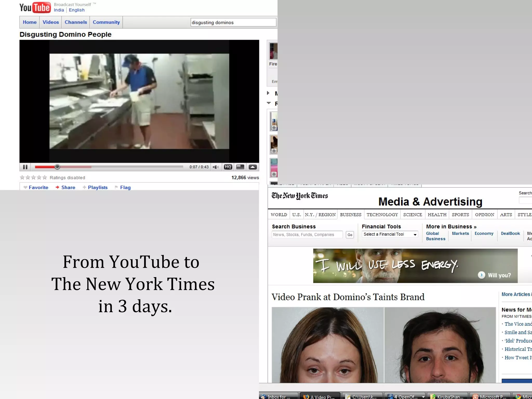Open the Channels tab
This screenshot has height=399, width=532.
[76, 22]
